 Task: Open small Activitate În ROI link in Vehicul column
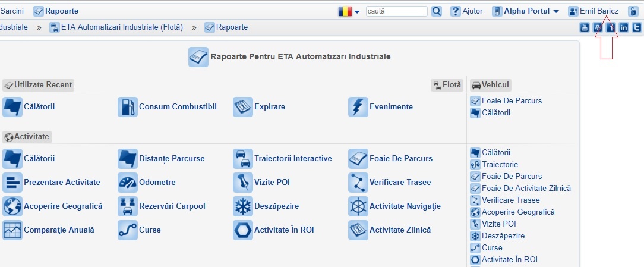point(504,260)
